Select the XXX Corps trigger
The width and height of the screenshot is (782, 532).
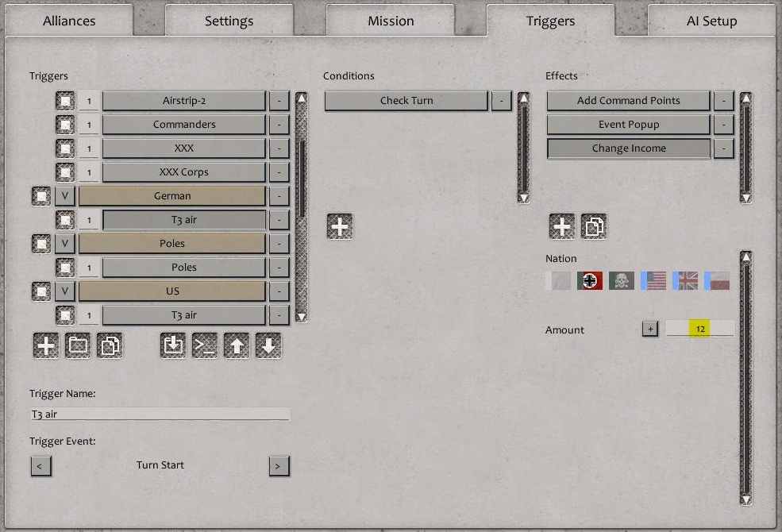(184, 172)
